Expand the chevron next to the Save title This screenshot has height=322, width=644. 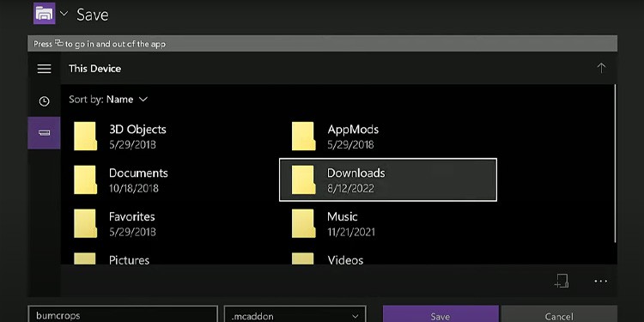pos(64,14)
